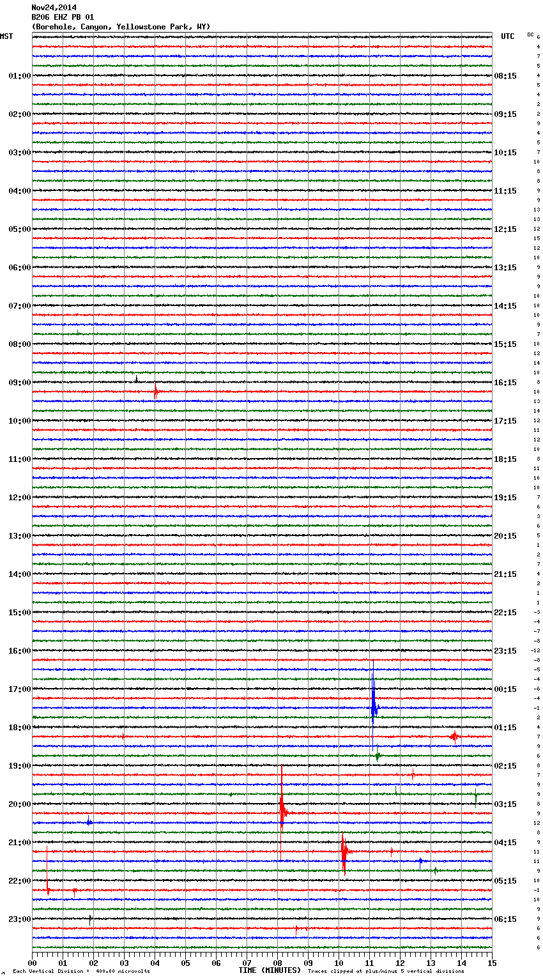
Task: Click the date header 'Nov24,2014'
Action: point(54,8)
